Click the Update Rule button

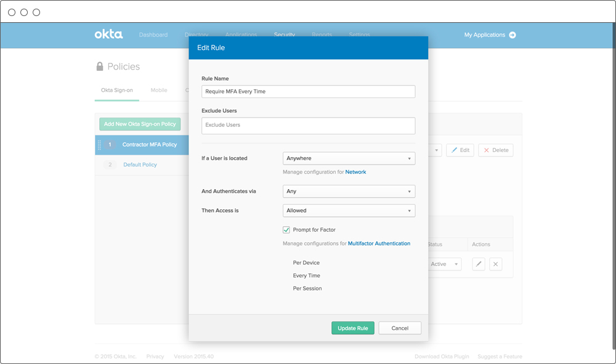click(352, 328)
